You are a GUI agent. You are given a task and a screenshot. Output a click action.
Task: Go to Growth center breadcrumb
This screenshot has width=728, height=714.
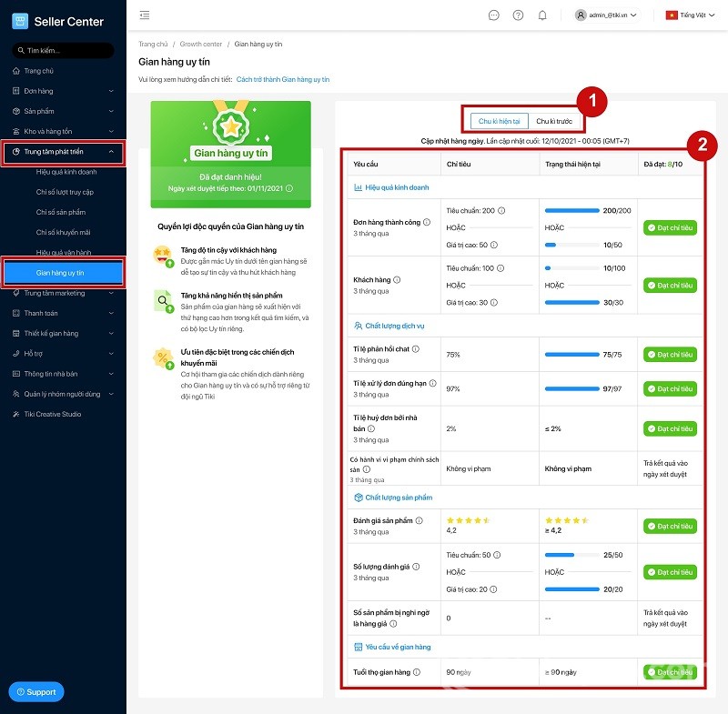click(200, 44)
